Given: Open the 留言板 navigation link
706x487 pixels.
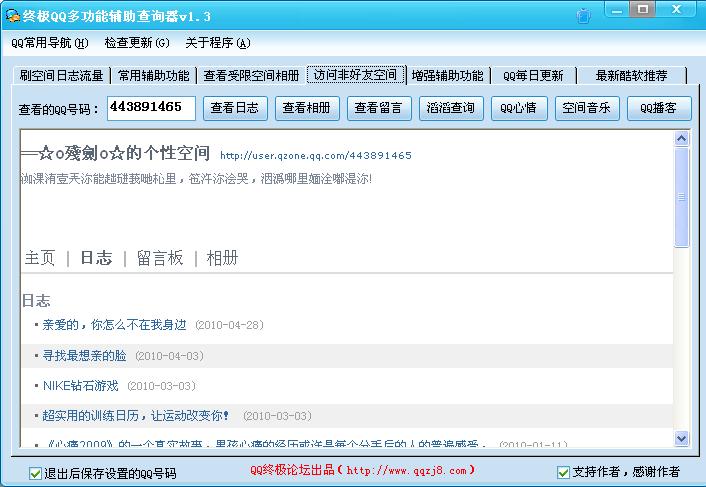Looking at the screenshot, I should pyautogui.click(x=160, y=258).
